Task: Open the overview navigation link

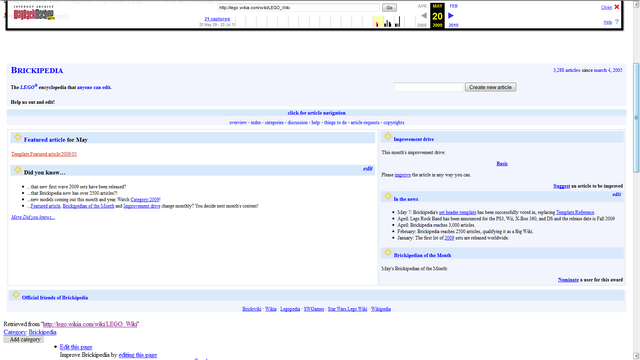Action: (x=238, y=122)
